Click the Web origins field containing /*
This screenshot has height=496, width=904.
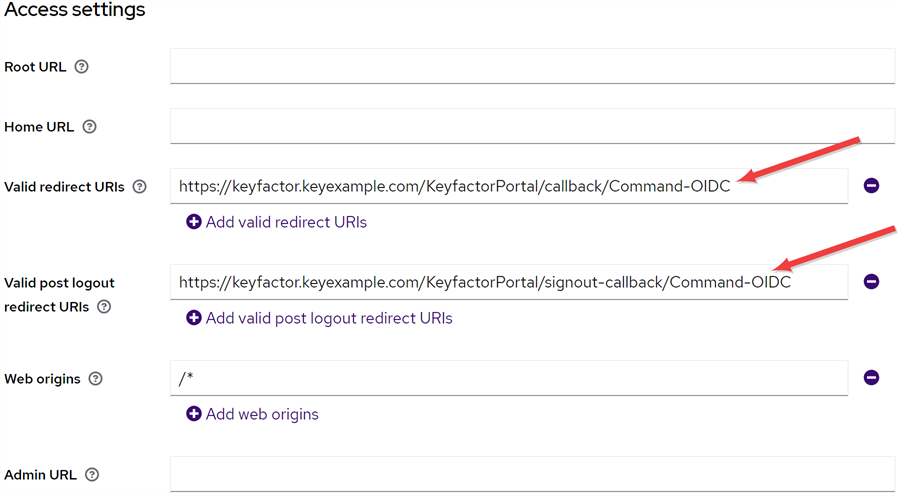(x=508, y=378)
